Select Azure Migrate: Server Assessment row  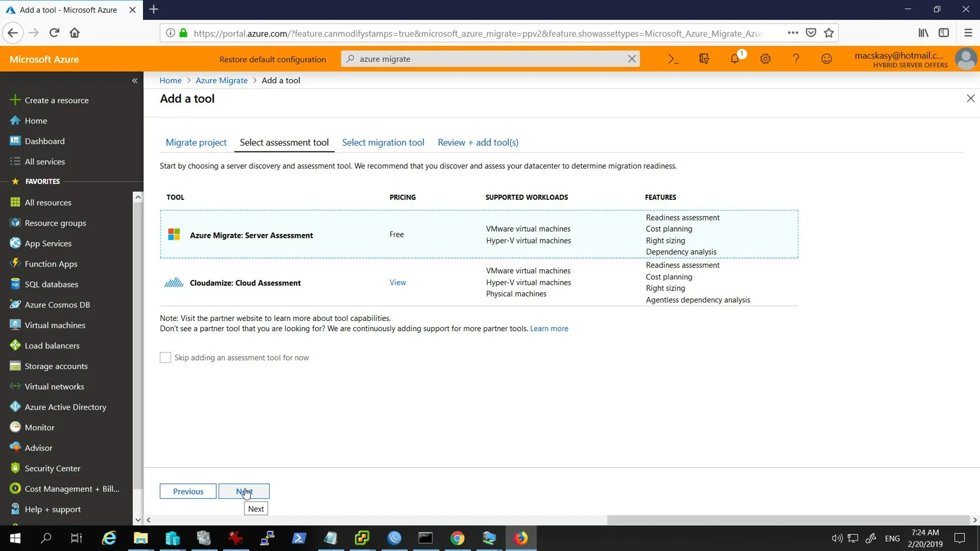[479, 235]
